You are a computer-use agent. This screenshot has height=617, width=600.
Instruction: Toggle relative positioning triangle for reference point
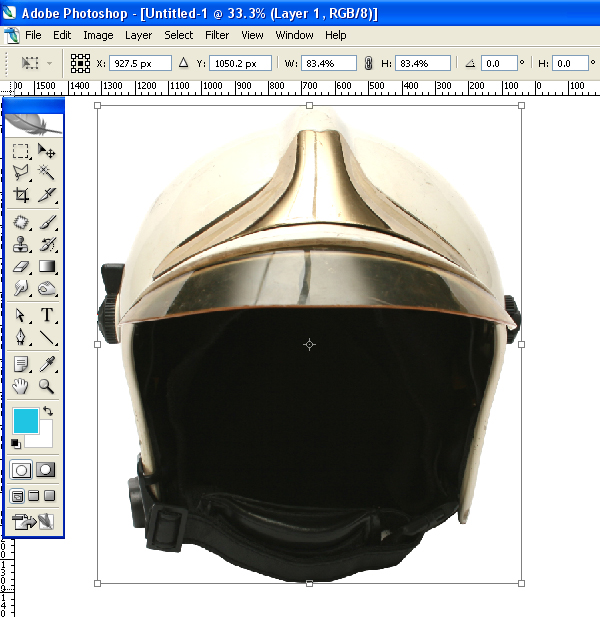coord(183,63)
